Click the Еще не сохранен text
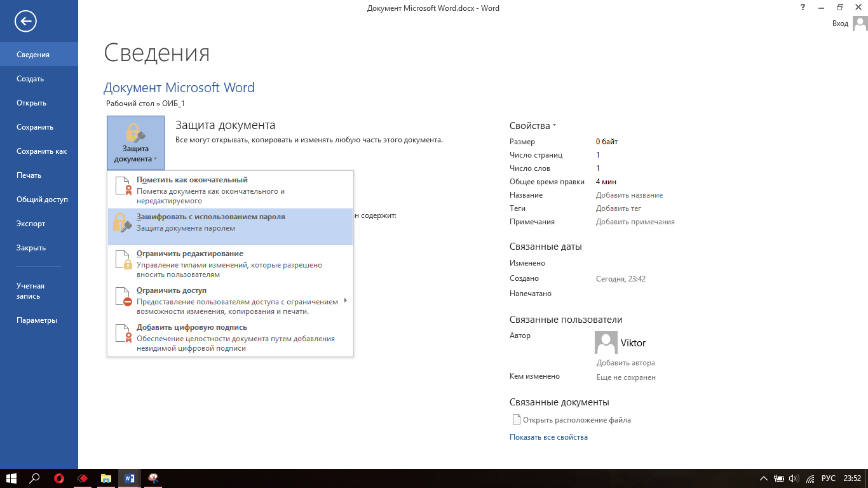Image resolution: width=868 pixels, height=488 pixels. click(626, 377)
